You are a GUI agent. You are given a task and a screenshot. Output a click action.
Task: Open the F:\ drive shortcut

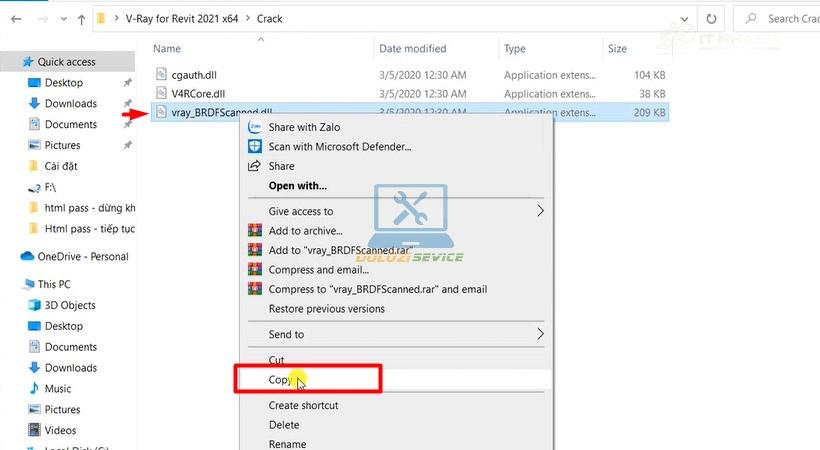tap(50, 187)
